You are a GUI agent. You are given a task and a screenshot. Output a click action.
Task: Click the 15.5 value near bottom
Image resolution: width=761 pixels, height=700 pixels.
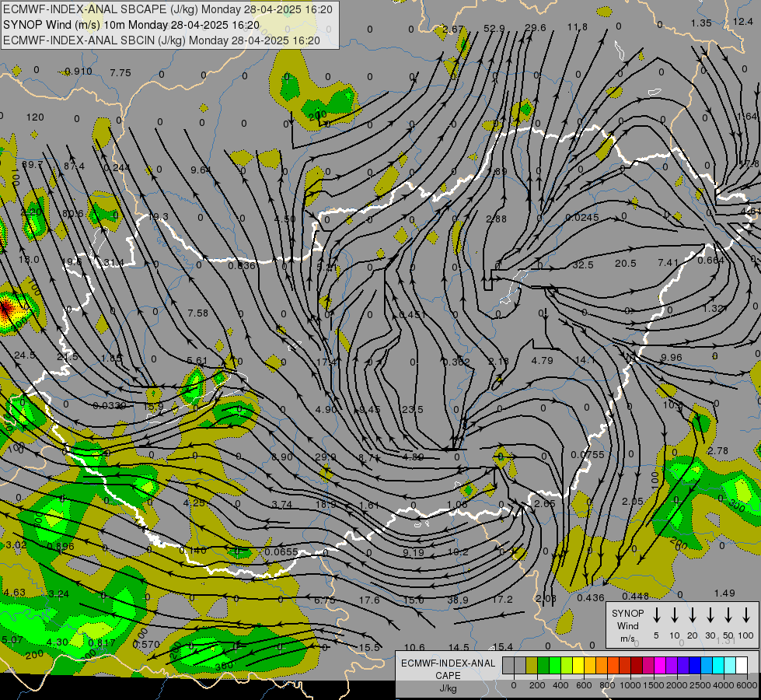click(369, 648)
